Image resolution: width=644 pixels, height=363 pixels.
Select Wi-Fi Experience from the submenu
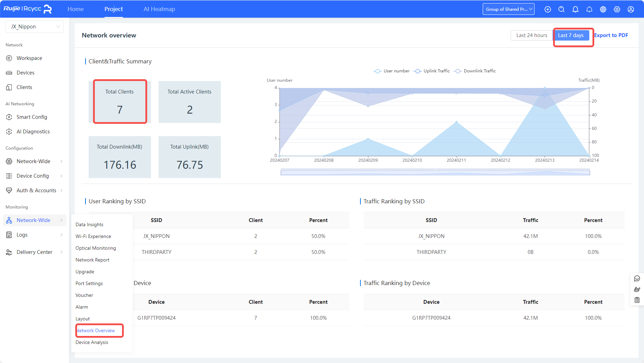pos(93,236)
